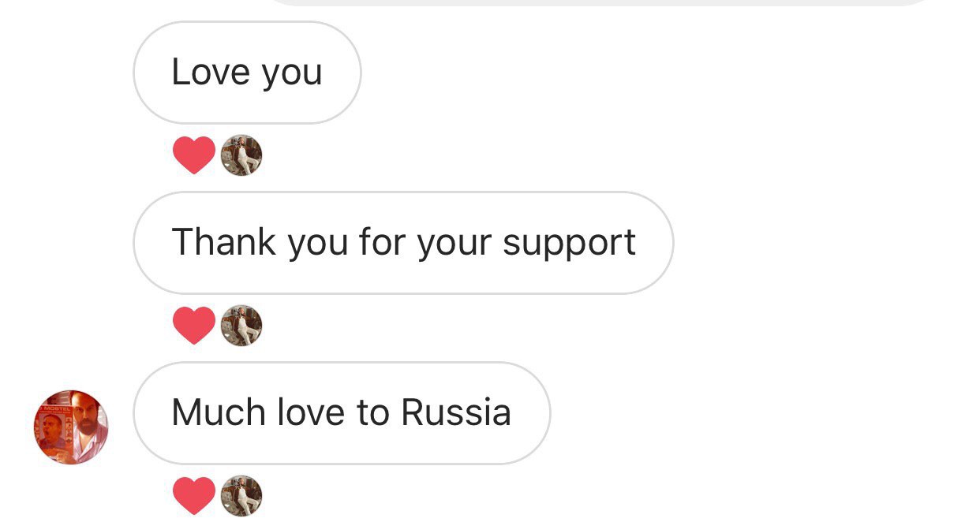Open the sender's red profile picture
Screen dimensions: 980x522
pyautogui.click(x=71, y=427)
